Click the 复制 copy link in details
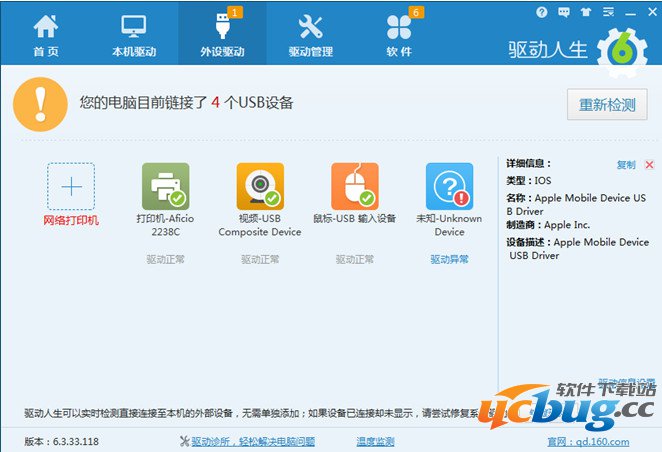The height and width of the screenshot is (452, 662). [x=626, y=164]
